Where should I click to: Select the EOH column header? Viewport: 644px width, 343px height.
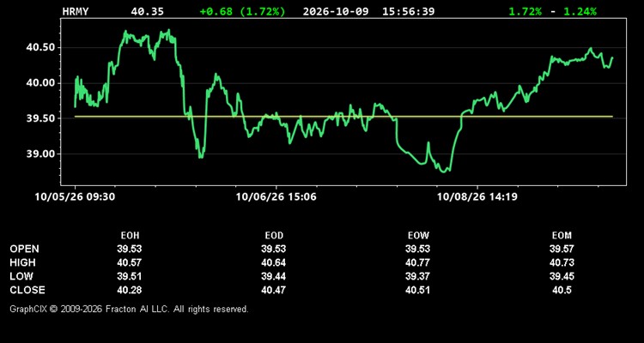[130, 236]
